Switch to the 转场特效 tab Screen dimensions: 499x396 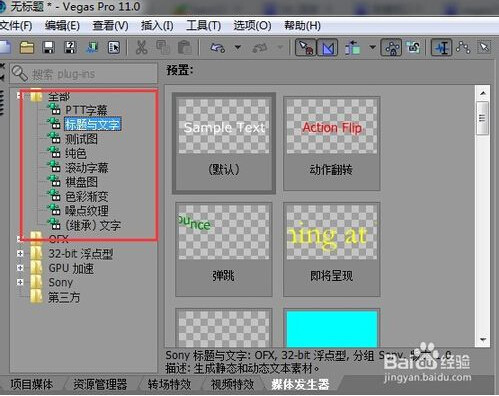click(169, 384)
